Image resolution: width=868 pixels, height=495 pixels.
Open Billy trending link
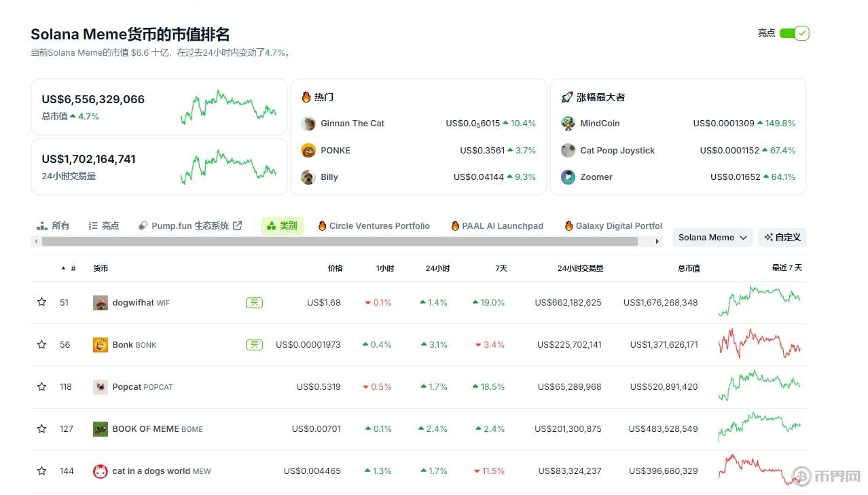pos(329,177)
